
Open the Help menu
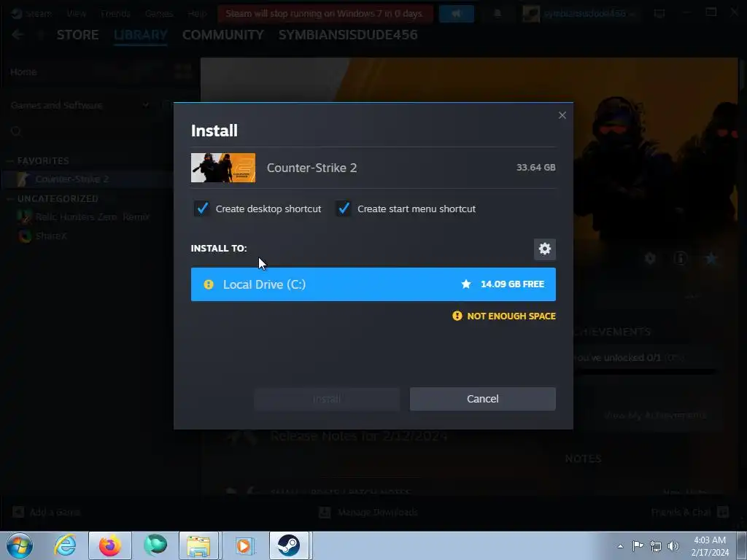click(x=197, y=13)
